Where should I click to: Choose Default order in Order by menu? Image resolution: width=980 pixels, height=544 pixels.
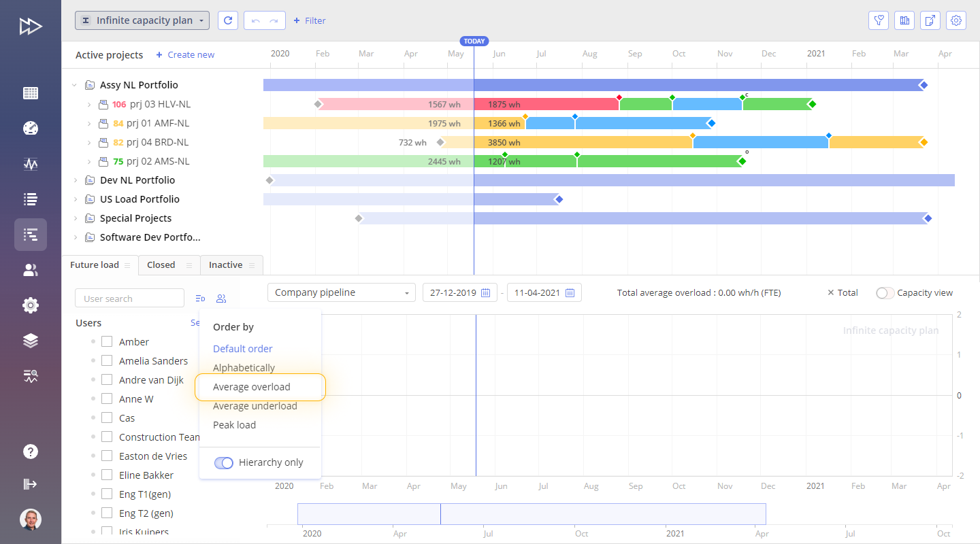(243, 349)
